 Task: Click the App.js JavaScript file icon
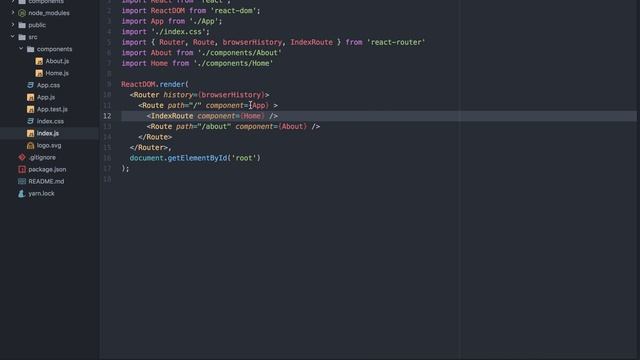click(x=31, y=97)
